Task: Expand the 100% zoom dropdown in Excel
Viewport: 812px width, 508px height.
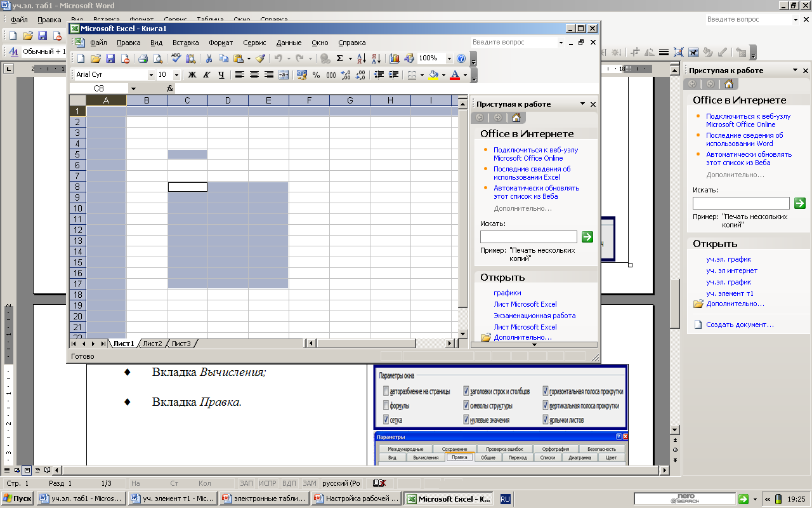Action: [x=449, y=58]
